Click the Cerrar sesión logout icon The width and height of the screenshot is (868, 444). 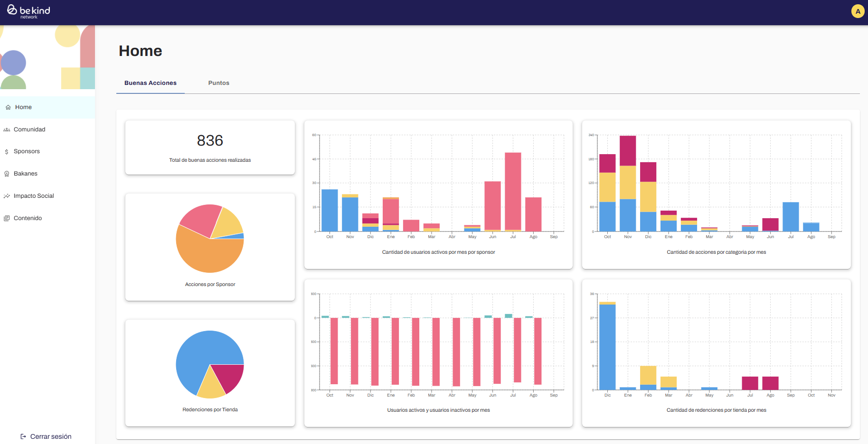tap(23, 436)
